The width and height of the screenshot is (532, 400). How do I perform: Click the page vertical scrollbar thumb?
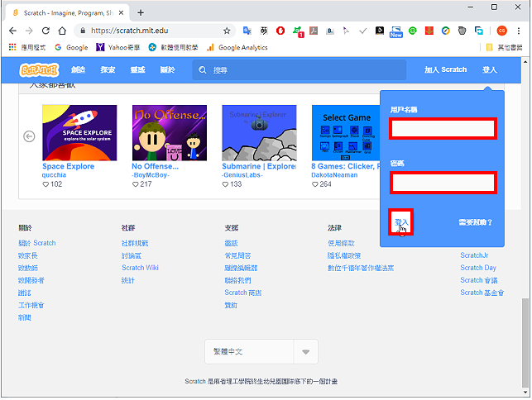525,342
